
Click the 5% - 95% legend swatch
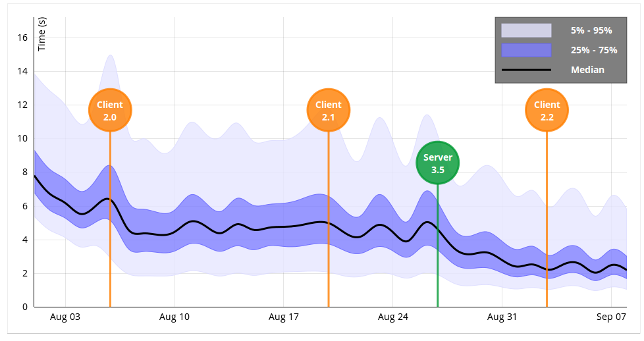[525, 30]
